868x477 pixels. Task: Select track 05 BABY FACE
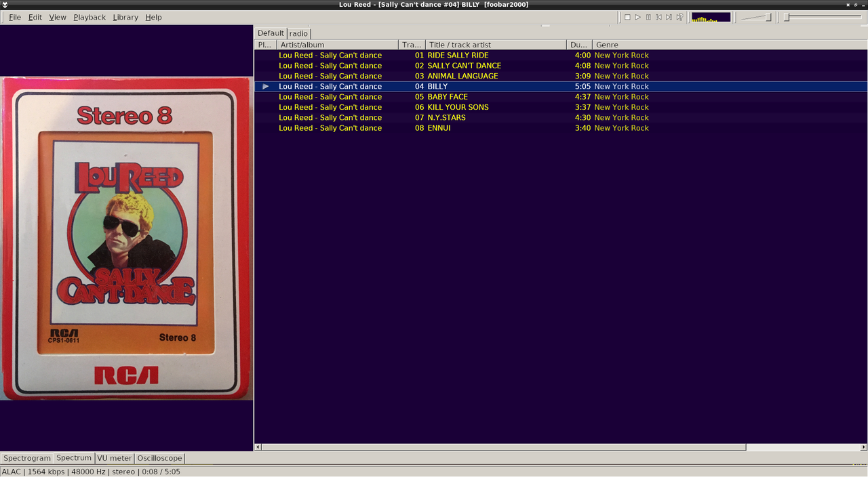click(561, 97)
